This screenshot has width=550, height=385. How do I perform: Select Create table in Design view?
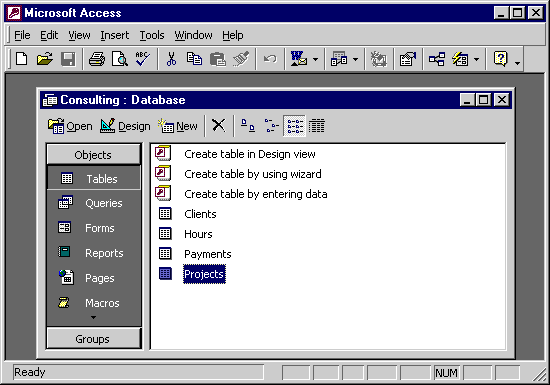pyautogui.click(x=249, y=154)
